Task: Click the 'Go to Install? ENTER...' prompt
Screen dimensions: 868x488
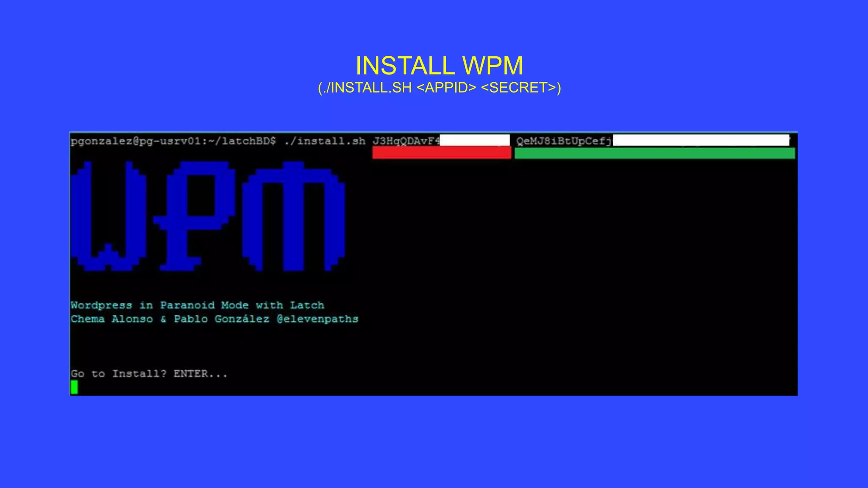Action: click(x=149, y=374)
